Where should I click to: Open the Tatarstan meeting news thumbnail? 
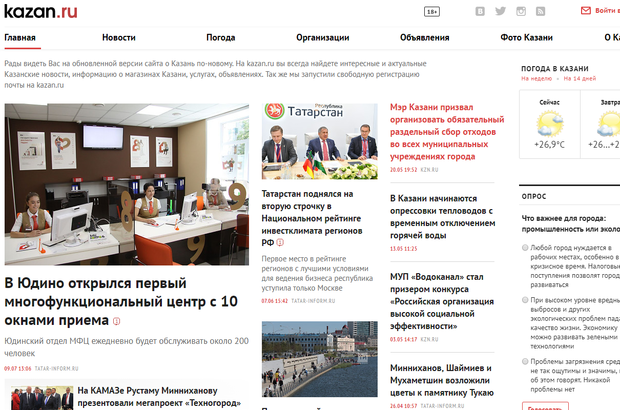[x=319, y=139]
